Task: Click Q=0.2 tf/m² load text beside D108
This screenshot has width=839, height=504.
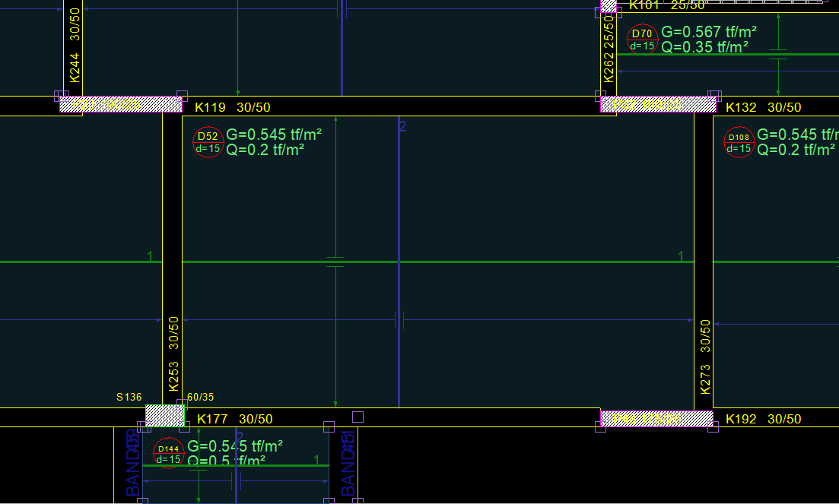Action: tap(796, 150)
